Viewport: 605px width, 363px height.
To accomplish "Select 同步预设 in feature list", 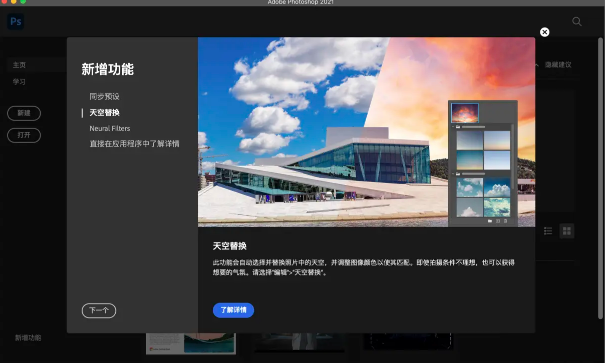I will point(104,96).
